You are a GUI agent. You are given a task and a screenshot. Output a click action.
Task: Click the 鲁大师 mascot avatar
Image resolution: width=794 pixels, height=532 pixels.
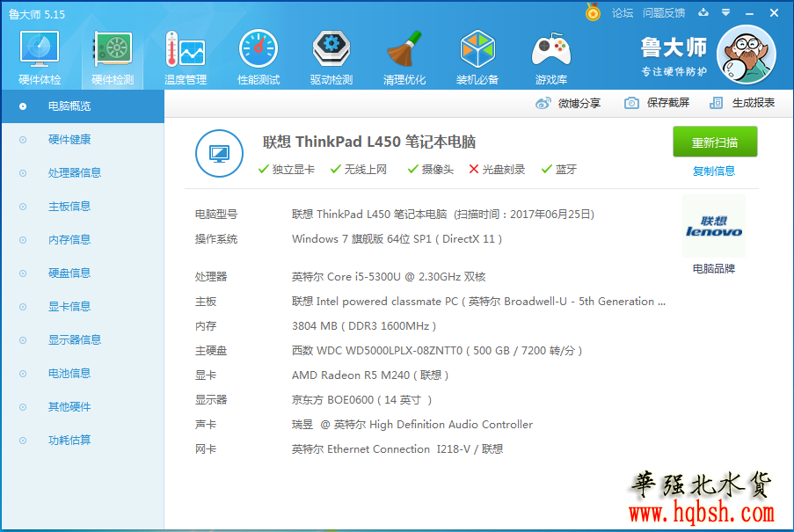coord(747,55)
